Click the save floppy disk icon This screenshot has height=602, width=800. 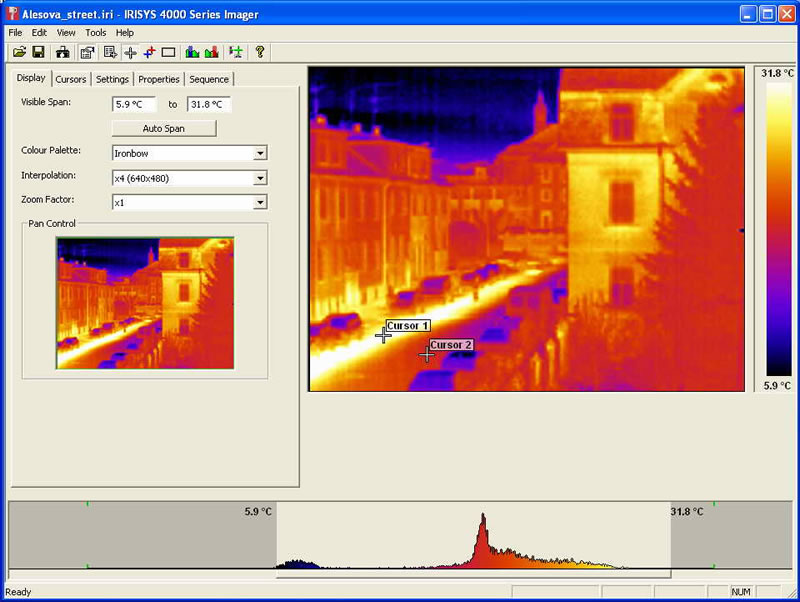point(38,52)
